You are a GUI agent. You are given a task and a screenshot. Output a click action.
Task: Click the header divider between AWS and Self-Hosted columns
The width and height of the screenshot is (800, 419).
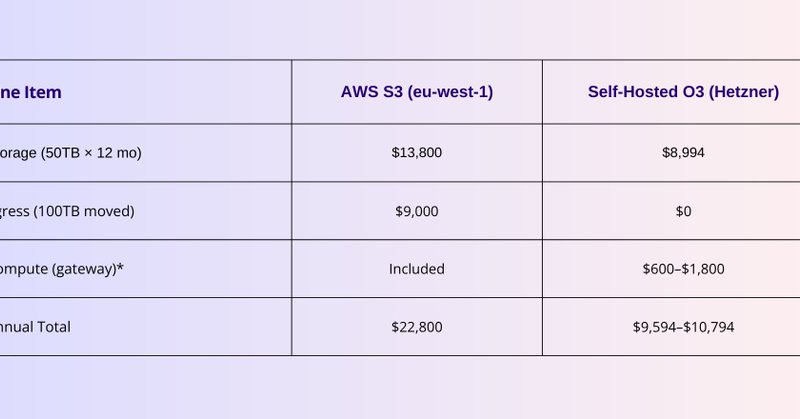click(543, 92)
